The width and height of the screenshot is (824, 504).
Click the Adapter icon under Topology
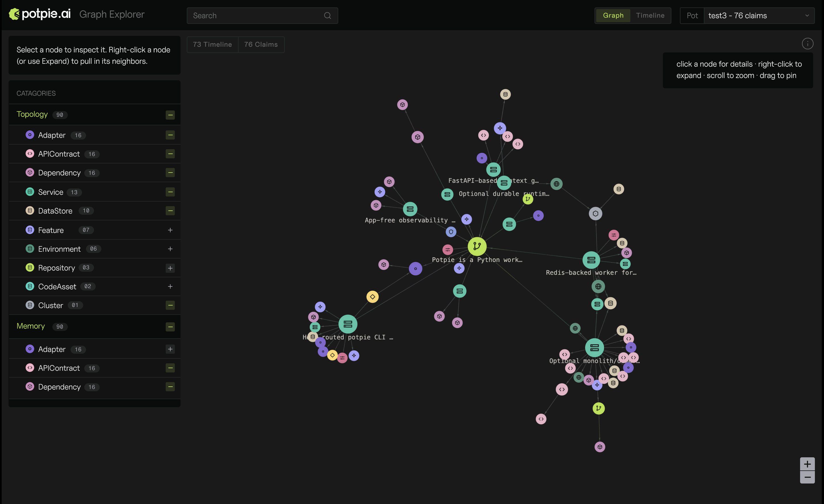tap(30, 135)
